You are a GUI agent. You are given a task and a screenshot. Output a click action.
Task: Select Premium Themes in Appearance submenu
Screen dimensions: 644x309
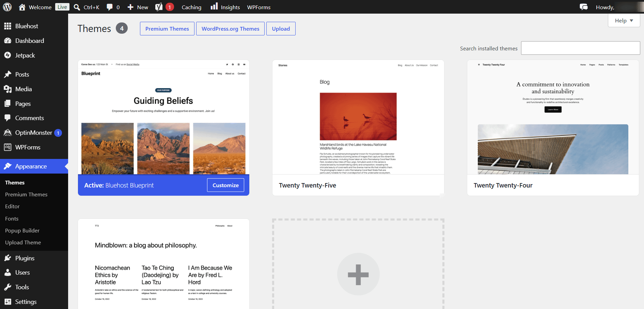26,194
